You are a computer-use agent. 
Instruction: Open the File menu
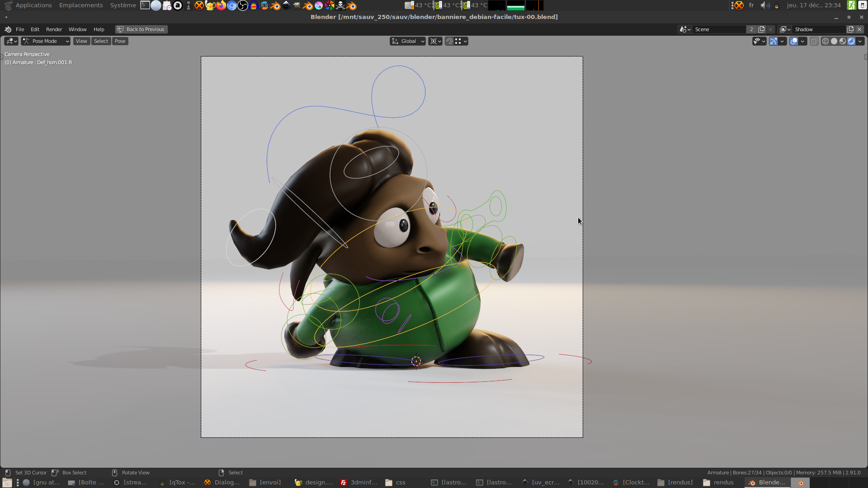tap(20, 29)
